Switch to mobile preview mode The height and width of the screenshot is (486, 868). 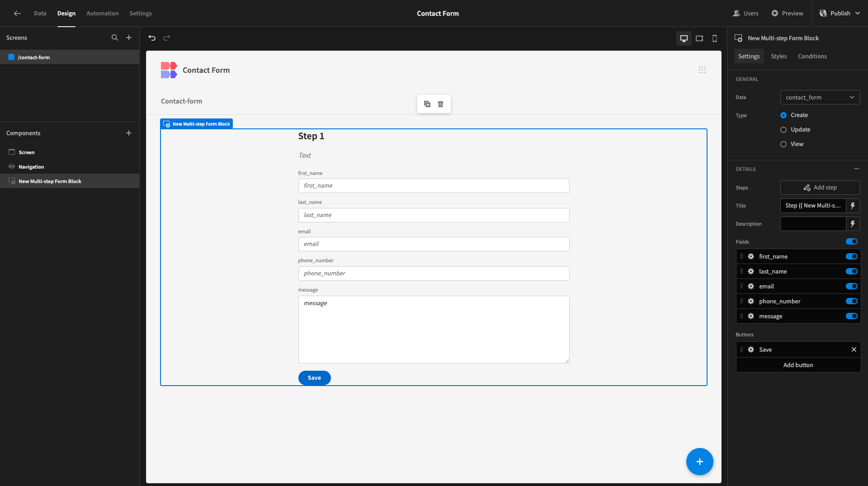coord(715,38)
